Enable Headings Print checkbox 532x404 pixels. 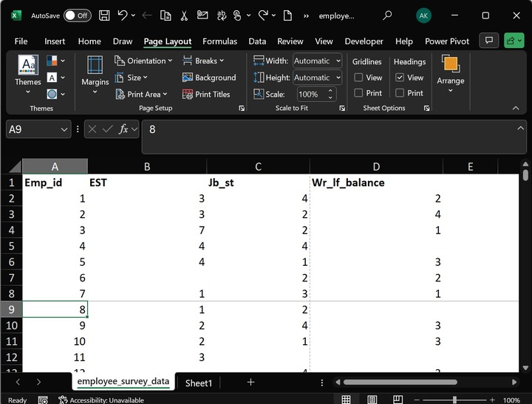tap(400, 93)
